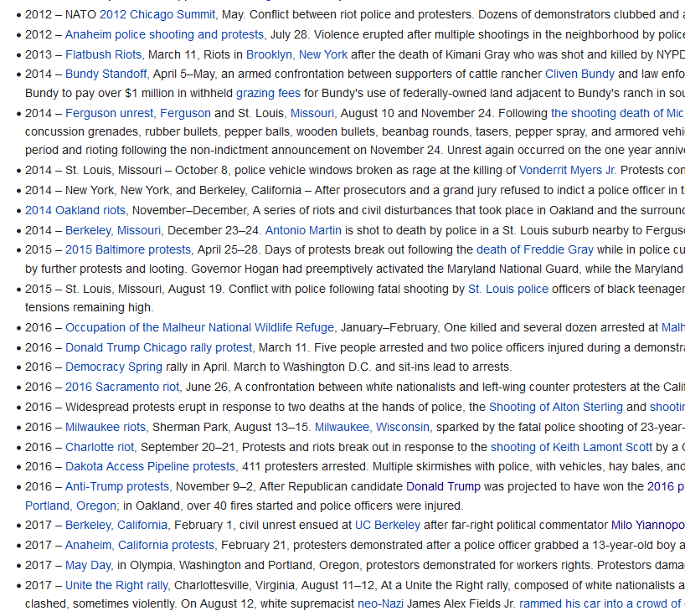Open the Brooklyn, New York link
Viewport: 685px width, 616px height.
(x=296, y=54)
